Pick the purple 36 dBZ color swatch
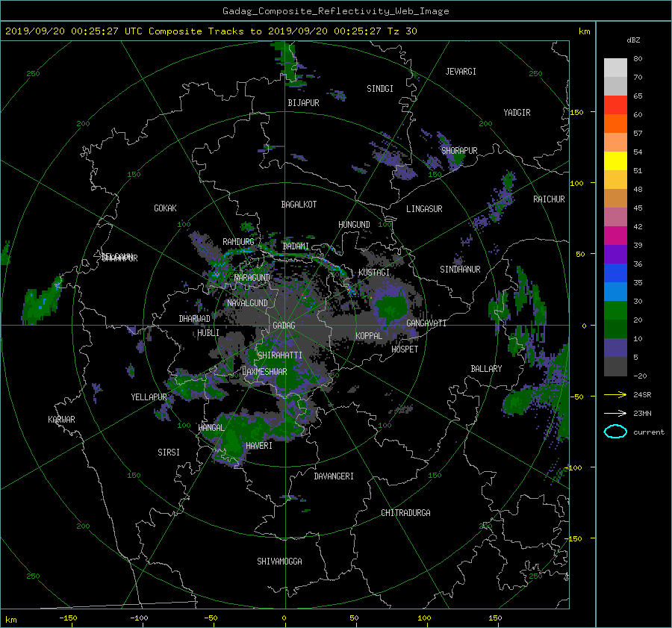The height and width of the screenshot is (628, 672). click(615, 254)
